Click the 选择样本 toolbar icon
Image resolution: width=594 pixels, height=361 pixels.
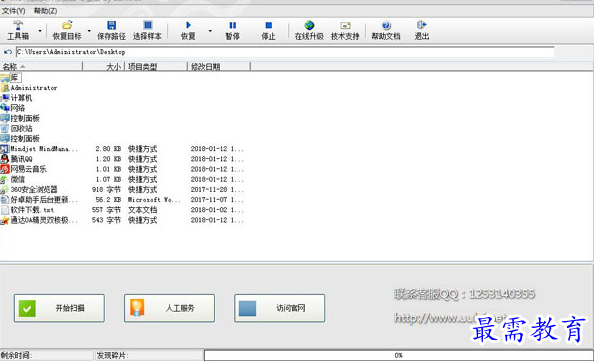click(x=147, y=25)
